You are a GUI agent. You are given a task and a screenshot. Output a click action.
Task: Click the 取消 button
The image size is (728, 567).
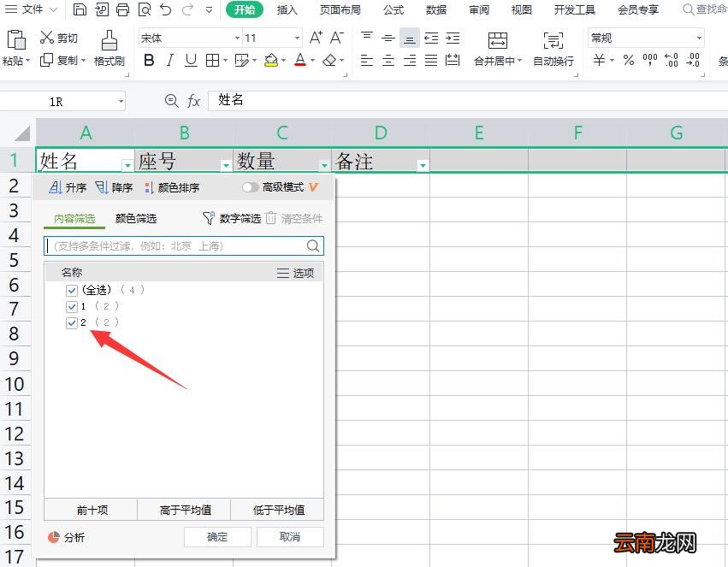[290, 537]
